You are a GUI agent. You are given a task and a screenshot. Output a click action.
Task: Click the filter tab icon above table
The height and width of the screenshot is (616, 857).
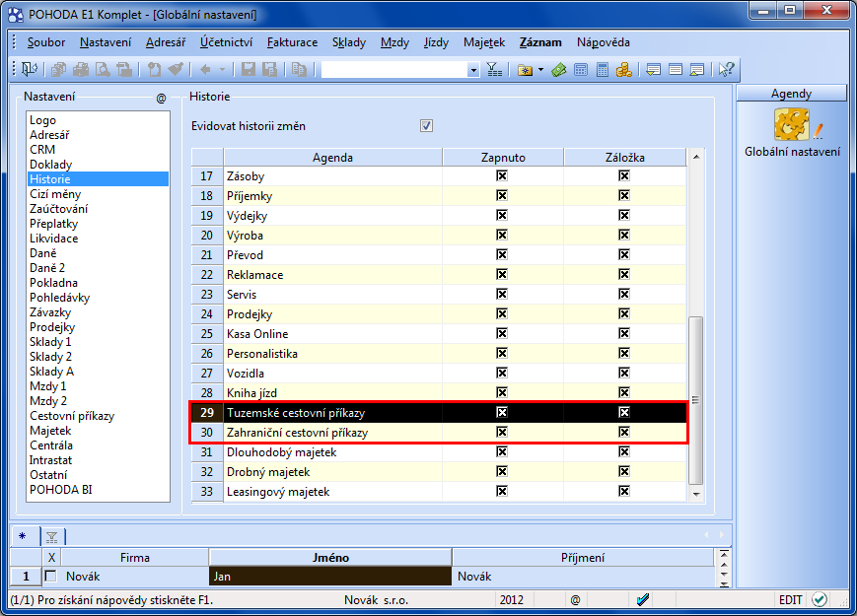pyautogui.click(x=52, y=537)
